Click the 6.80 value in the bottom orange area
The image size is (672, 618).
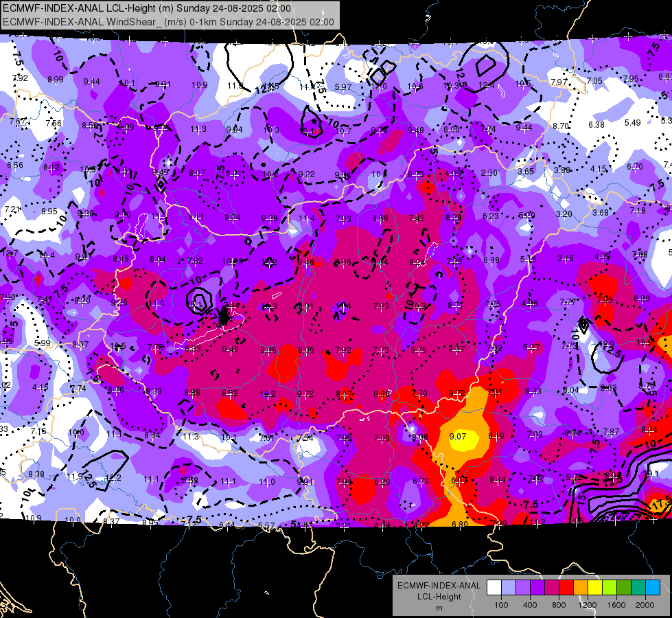tap(459, 524)
